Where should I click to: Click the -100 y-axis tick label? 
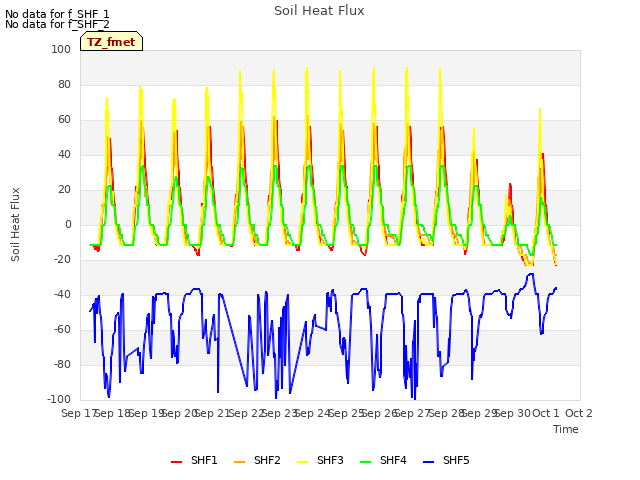coord(59,399)
